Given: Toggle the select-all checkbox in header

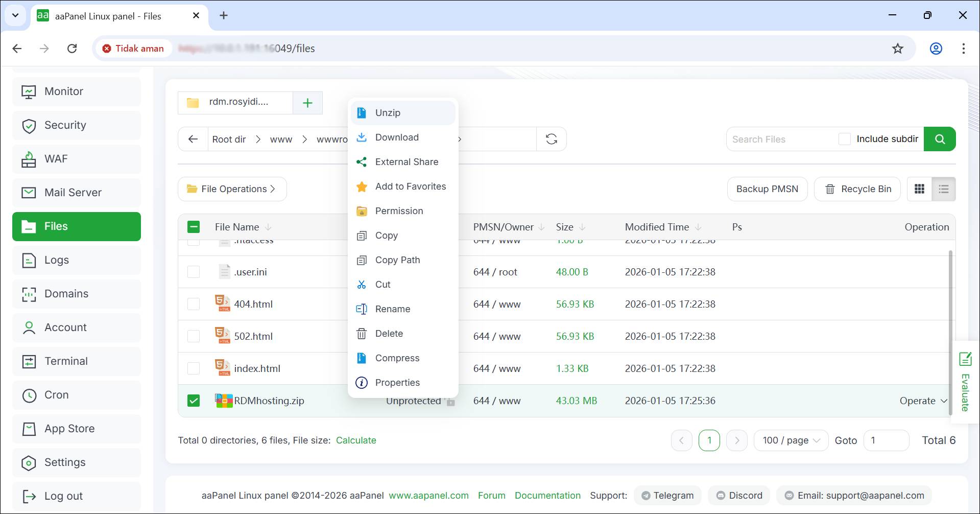Looking at the screenshot, I should [194, 227].
